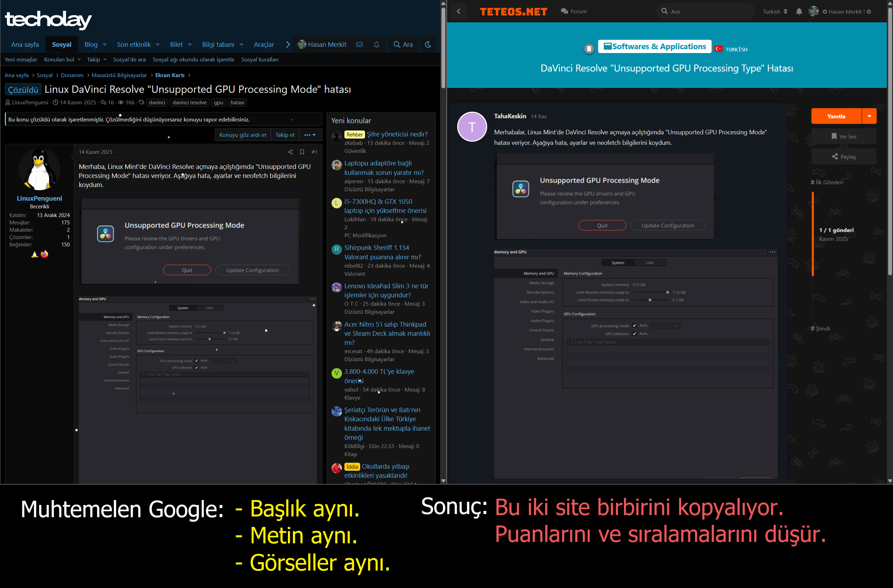Click share icon on post #1
This screenshot has width=893, height=588.
point(290,152)
